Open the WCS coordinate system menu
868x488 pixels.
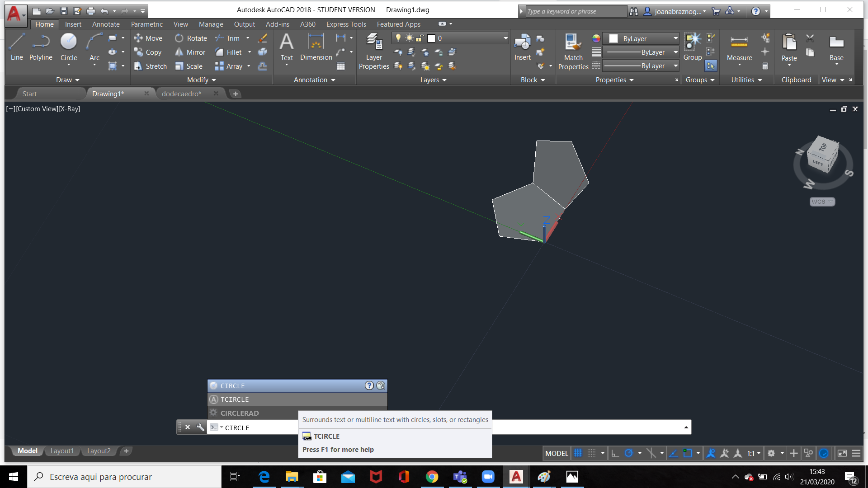pyautogui.click(x=822, y=202)
